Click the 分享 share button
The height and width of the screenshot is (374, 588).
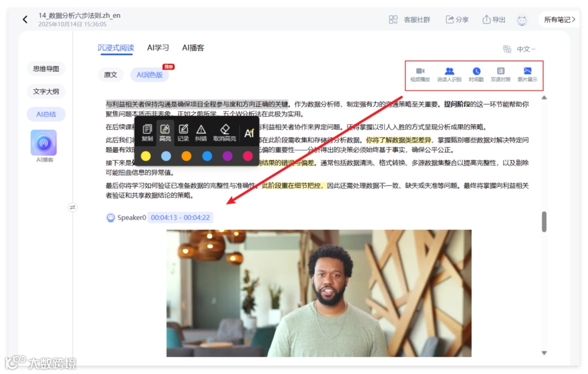pos(457,20)
